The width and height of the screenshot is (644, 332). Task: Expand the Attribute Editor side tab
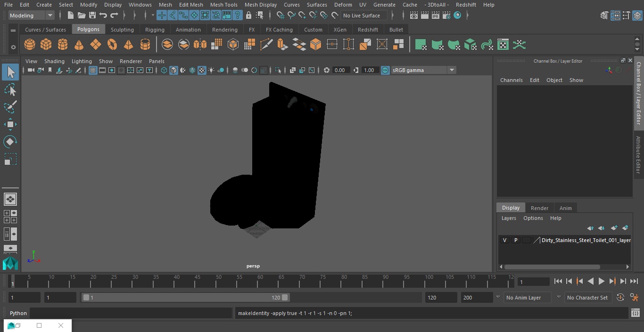[638, 155]
